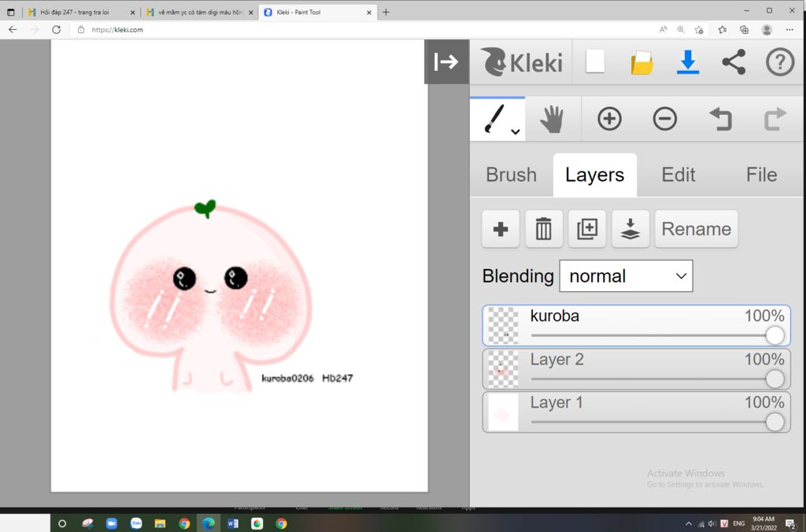Open Windows Cortana search circle
Screen dimensions: 806x532
62,523
